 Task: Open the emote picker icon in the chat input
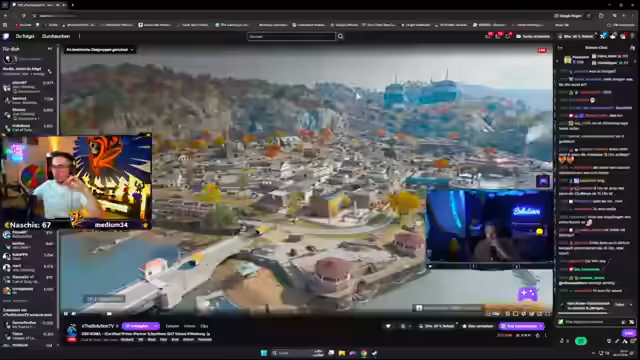(631, 322)
